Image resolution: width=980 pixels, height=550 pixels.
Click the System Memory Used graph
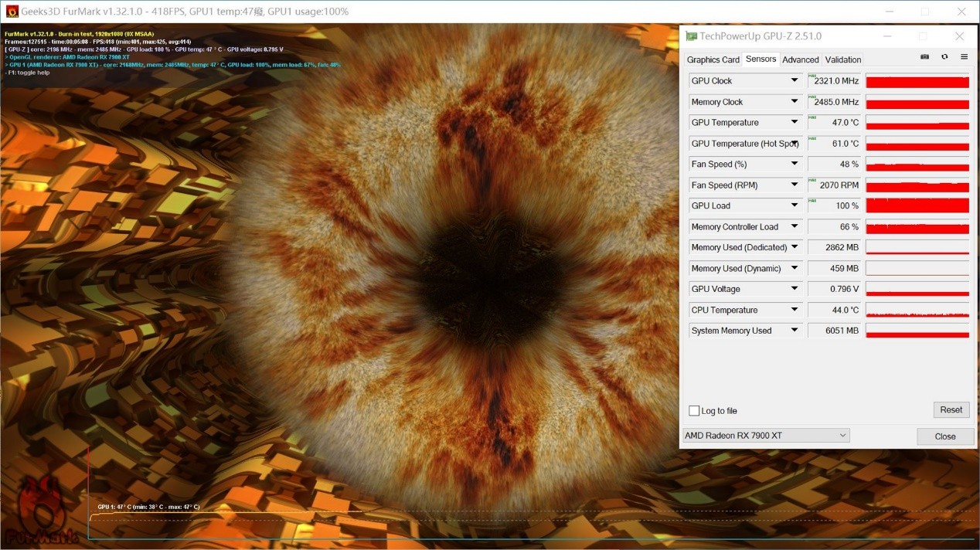click(x=917, y=331)
